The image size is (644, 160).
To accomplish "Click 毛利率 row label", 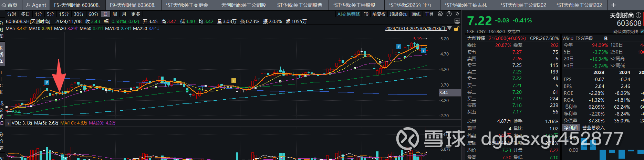I will pos(570,107).
